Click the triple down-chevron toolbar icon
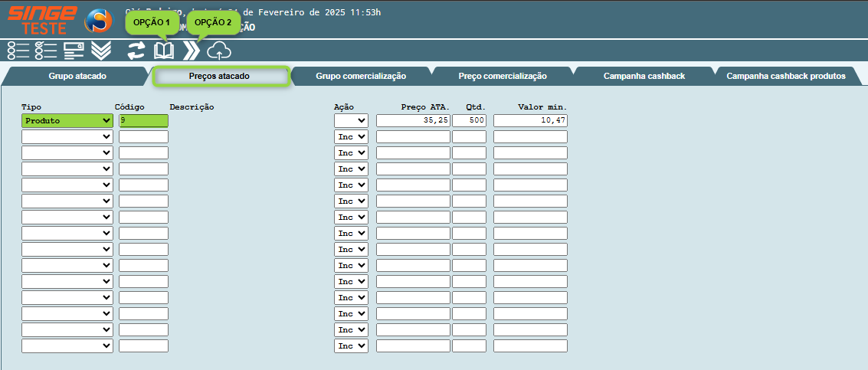The height and width of the screenshot is (370, 868). click(100, 51)
